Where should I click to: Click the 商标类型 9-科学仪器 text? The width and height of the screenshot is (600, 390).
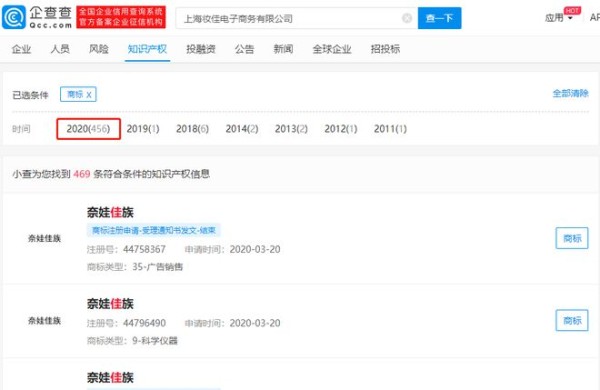pyautogui.click(x=132, y=341)
